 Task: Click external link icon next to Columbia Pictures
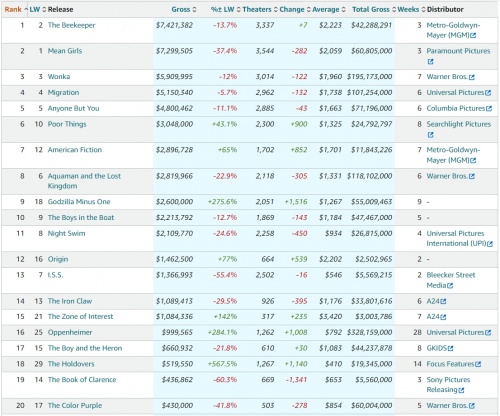click(x=489, y=109)
